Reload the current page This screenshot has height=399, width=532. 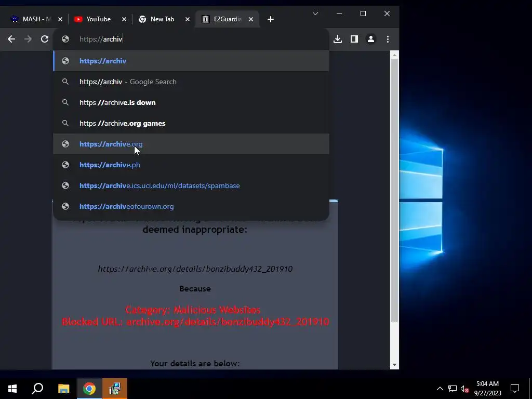pos(45,39)
